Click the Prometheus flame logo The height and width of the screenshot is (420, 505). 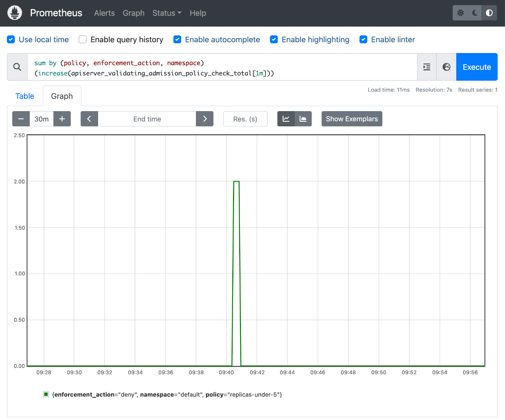(x=15, y=13)
